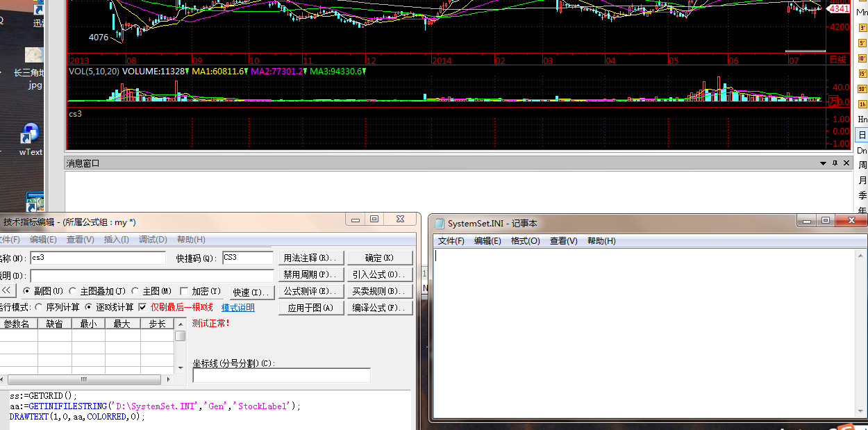Expand MA3 indicator dropdown arrow

point(364,72)
